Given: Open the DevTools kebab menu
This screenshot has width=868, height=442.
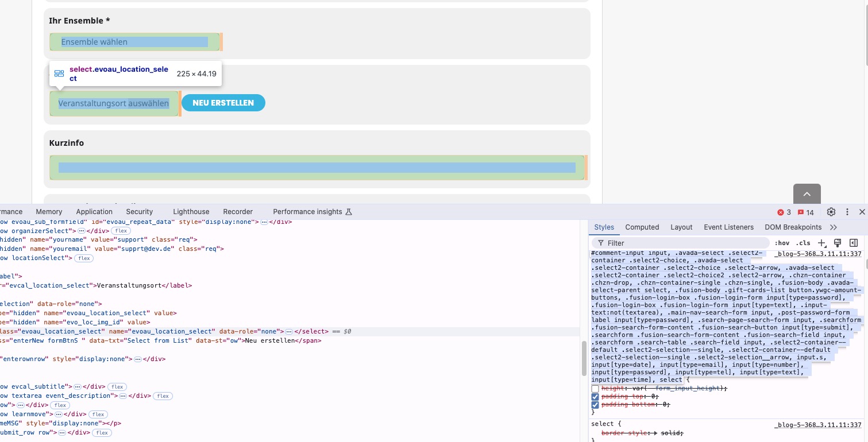Looking at the screenshot, I should point(847,212).
